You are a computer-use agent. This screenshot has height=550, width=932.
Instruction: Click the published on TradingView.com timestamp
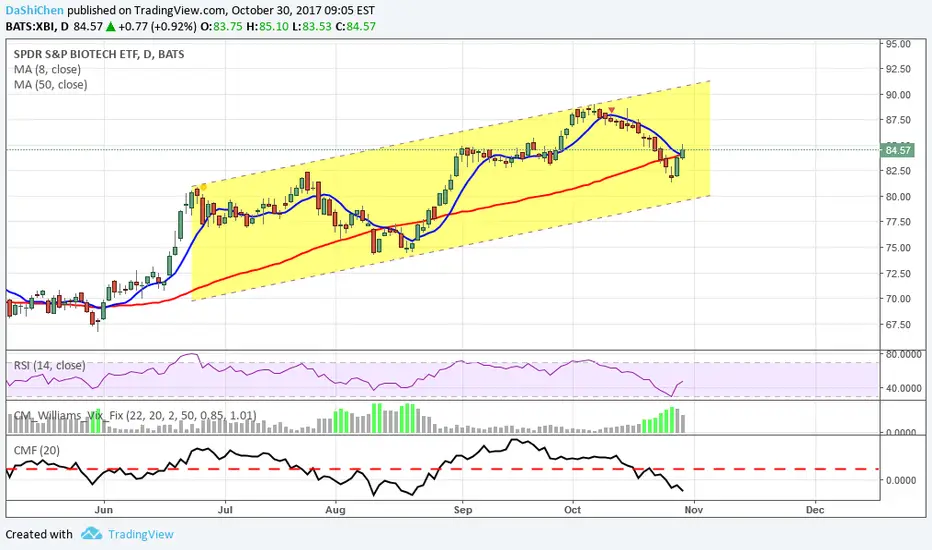221,10
